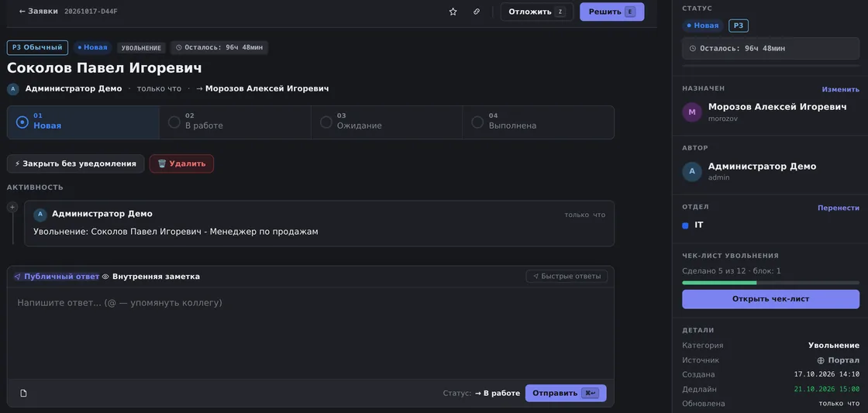This screenshot has height=413, width=868.
Task: Click the Портал source globe icon
Action: click(x=821, y=360)
